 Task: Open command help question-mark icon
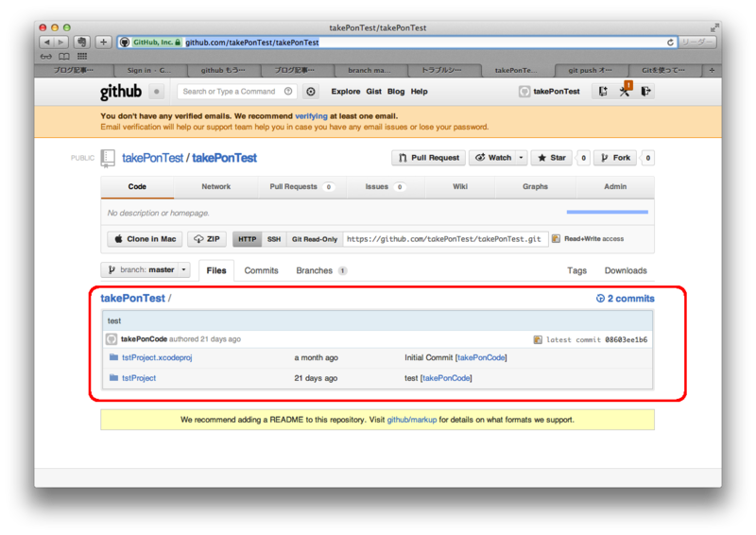(288, 91)
